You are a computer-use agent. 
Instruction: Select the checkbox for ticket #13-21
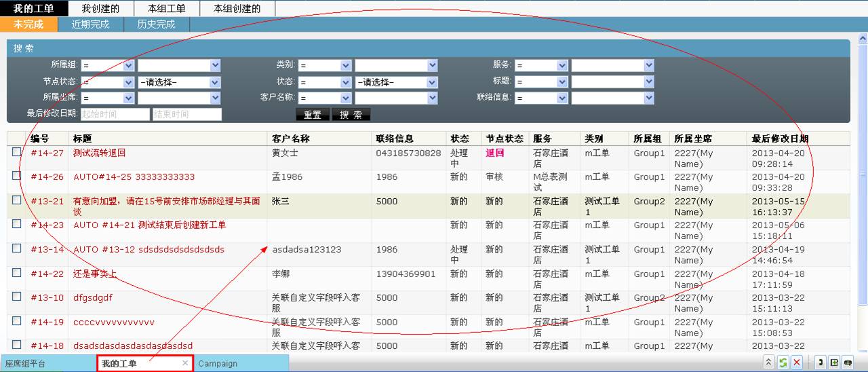pyautogui.click(x=16, y=200)
